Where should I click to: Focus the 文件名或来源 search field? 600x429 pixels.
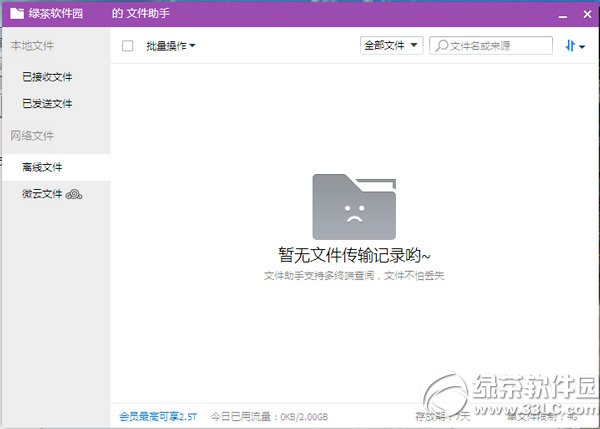click(491, 46)
